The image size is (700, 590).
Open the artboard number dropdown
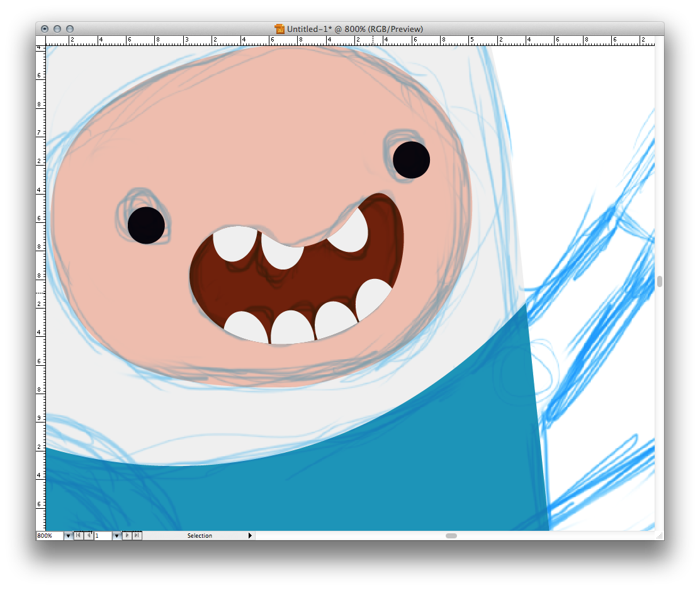point(116,536)
